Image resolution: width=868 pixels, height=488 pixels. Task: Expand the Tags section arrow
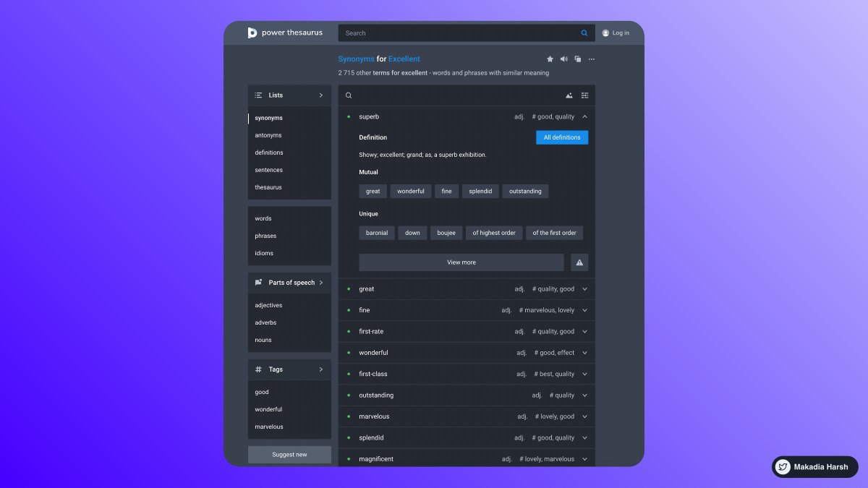[x=321, y=369]
